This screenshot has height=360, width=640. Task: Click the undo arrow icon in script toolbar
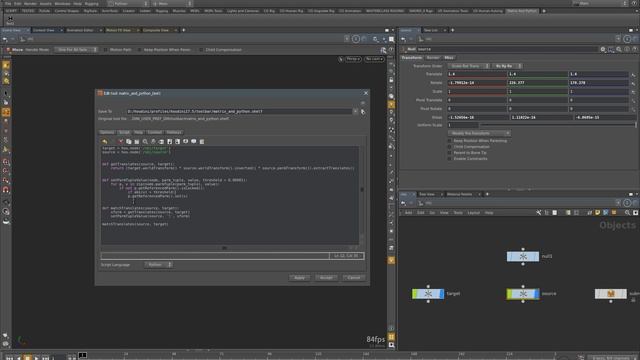point(104,142)
